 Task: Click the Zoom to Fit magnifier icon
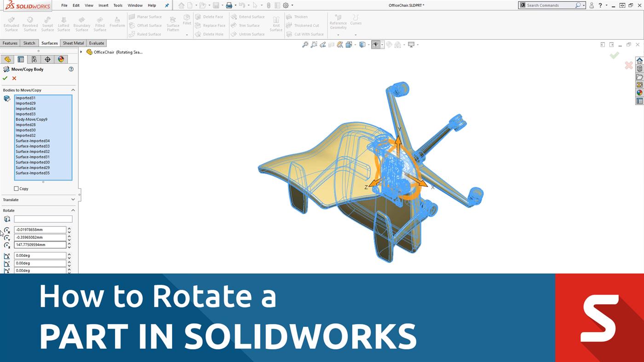305,45
